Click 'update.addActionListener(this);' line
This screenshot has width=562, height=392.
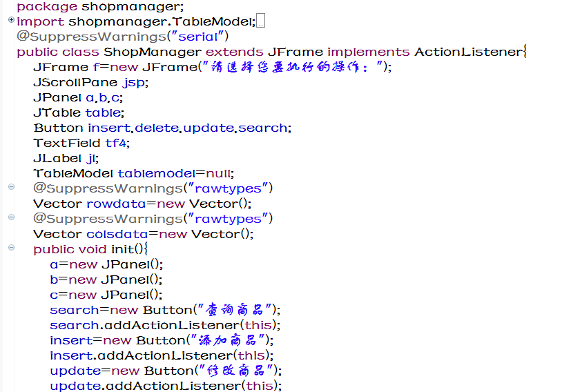166,386
